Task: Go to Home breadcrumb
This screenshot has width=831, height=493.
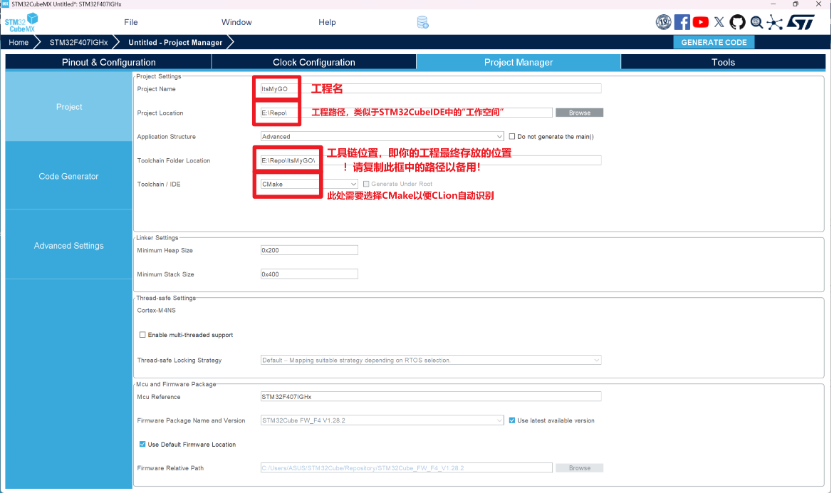Action: tap(19, 42)
